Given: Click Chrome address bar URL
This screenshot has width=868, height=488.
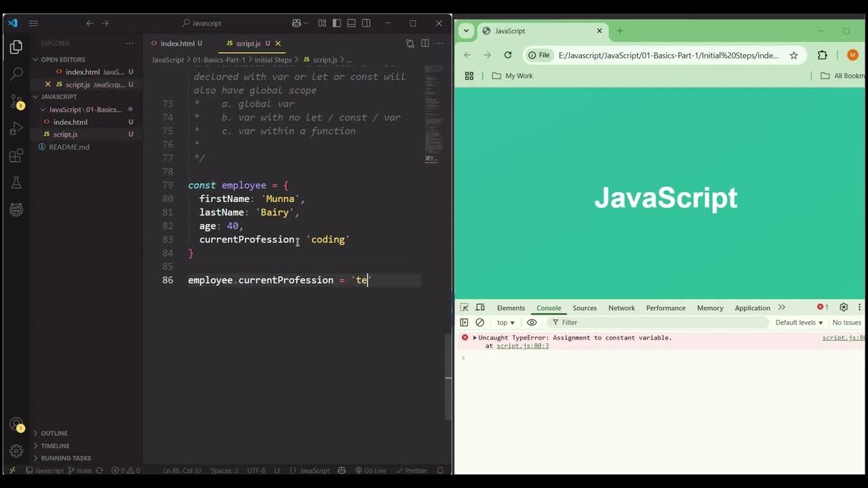Looking at the screenshot, I should 668,55.
